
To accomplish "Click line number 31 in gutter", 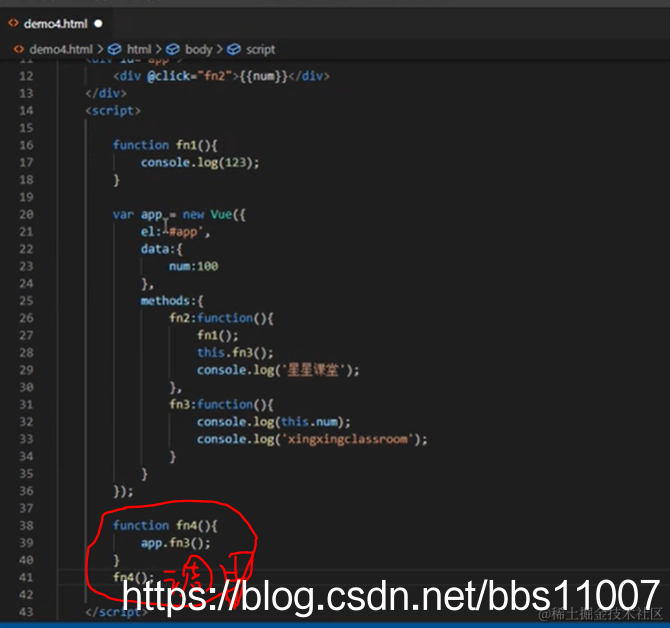I will [26, 405].
